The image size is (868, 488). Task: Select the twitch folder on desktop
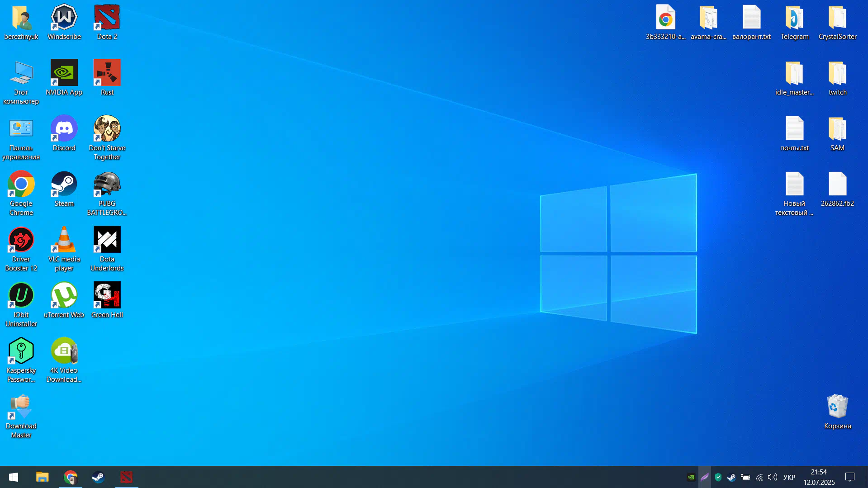tap(837, 78)
